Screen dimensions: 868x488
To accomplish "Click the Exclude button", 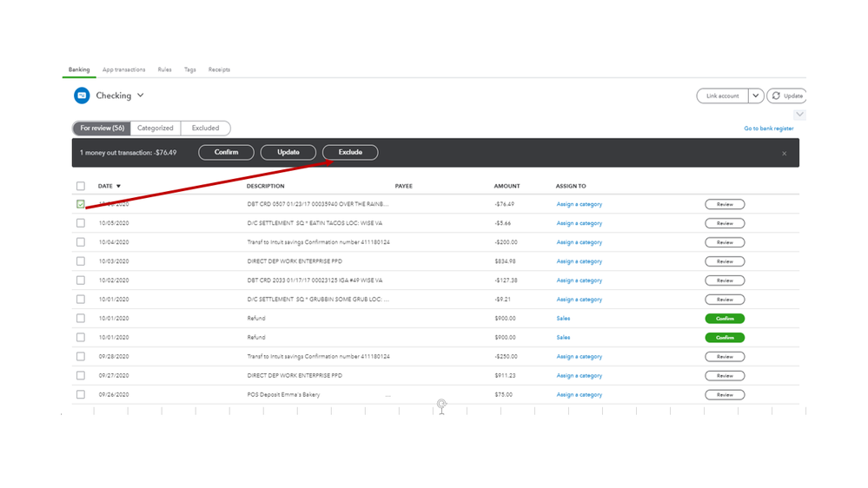I will tap(350, 152).
